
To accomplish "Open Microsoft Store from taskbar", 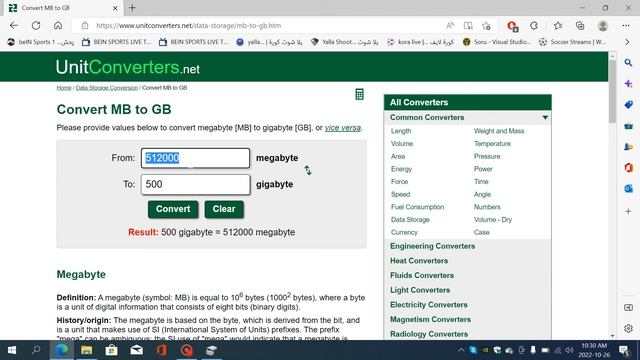I will click(x=111, y=350).
